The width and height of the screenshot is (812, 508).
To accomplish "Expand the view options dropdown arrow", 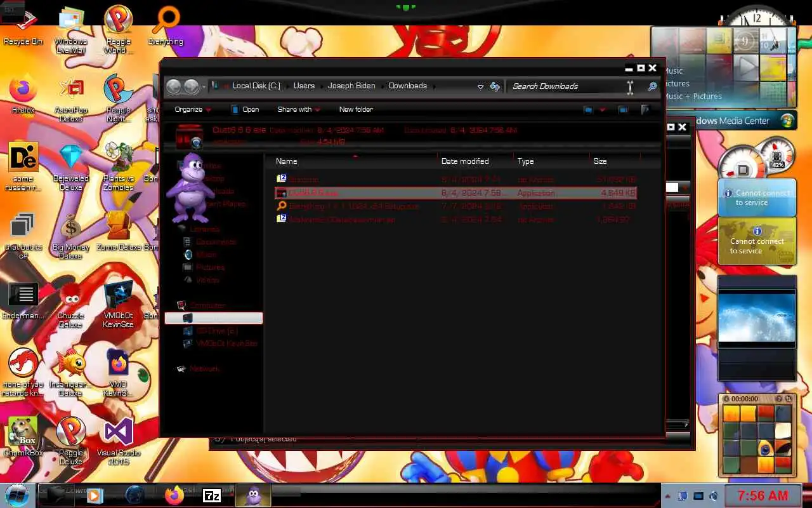I will pos(602,110).
